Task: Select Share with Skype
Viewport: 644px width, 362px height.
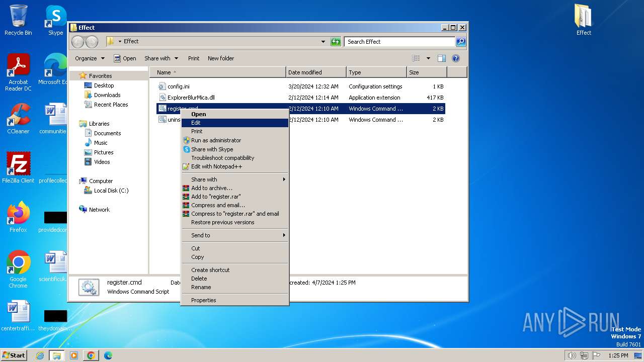Action: point(235,149)
